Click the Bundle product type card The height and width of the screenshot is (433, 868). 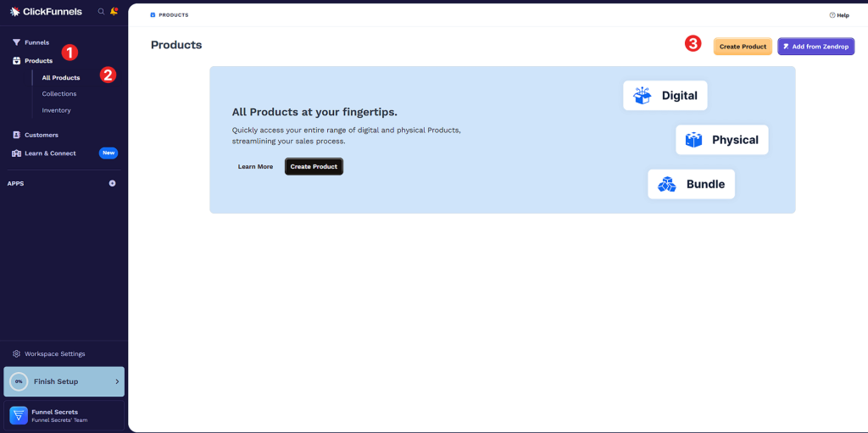pos(692,184)
